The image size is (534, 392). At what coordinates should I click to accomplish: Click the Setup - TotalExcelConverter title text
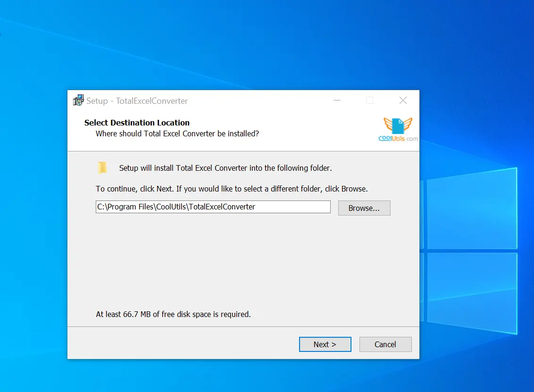(x=136, y=100)
